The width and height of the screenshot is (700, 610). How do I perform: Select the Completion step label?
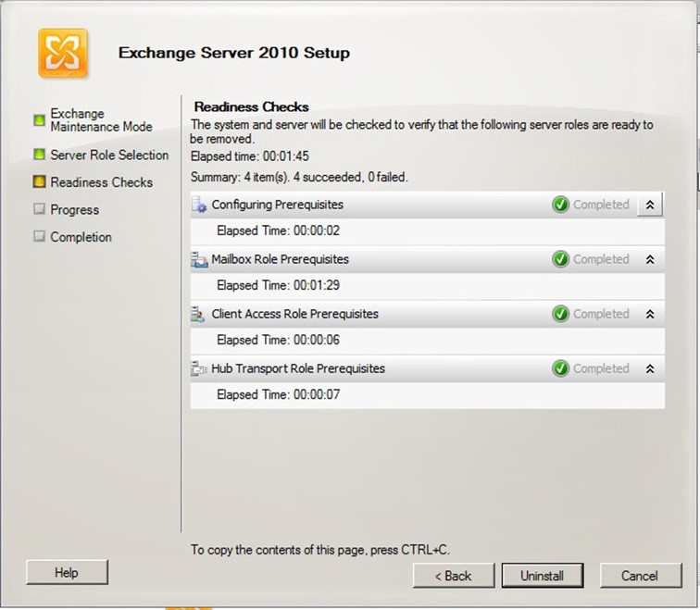click(81, 237)
